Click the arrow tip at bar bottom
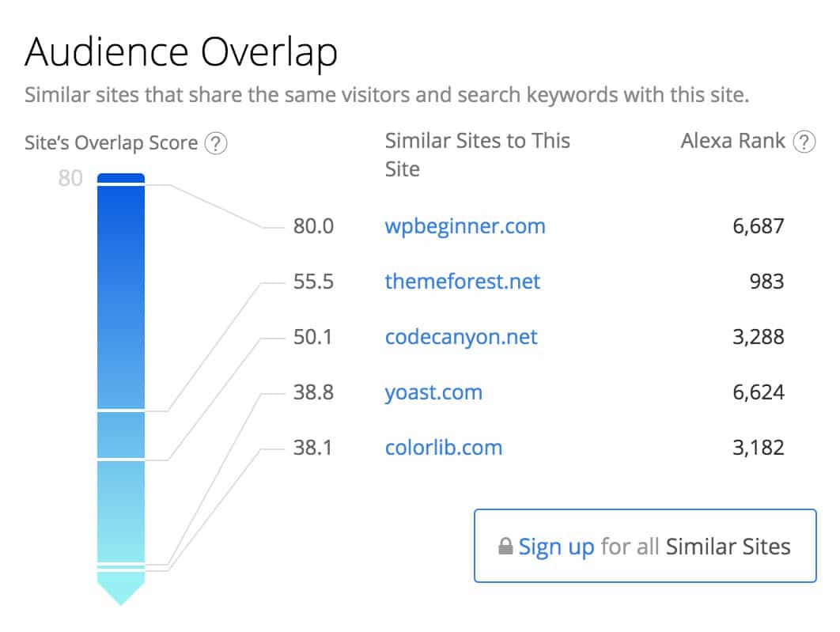The width and height of the screenshot is (840, 632). [x=121, y=589]
